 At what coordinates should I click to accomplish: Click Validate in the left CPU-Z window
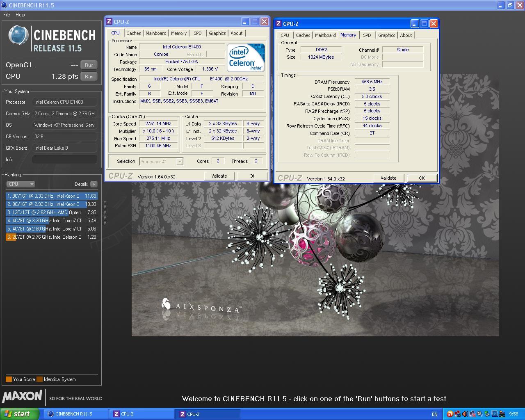point(219,176)
